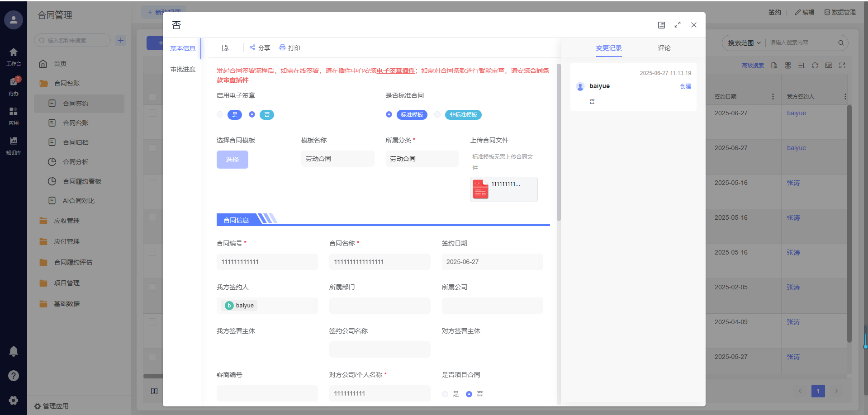The height and width of the screenshot is (415, 868).
Task: Click the dialog's vertical scrollbar
Action: point(559,145)
